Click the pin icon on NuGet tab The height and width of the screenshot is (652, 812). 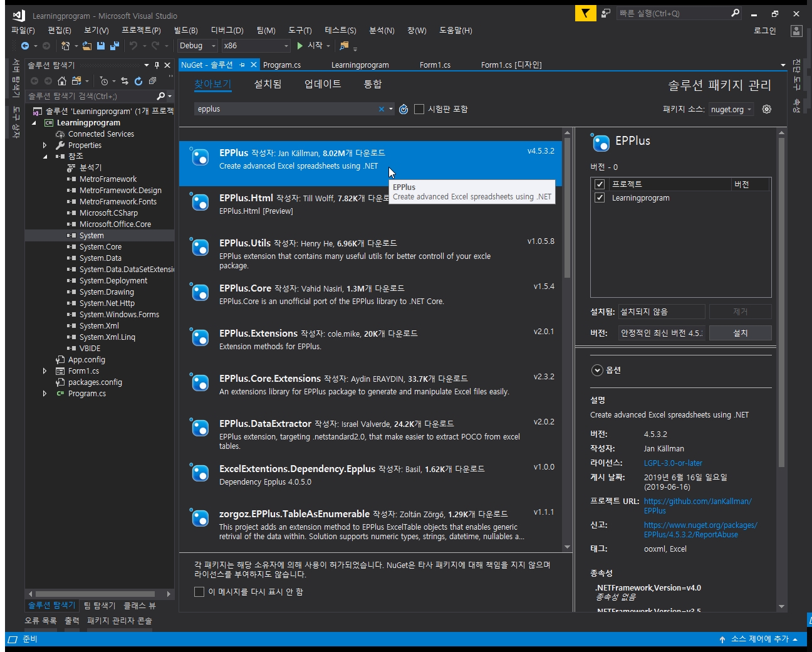(x=242, y=65)
